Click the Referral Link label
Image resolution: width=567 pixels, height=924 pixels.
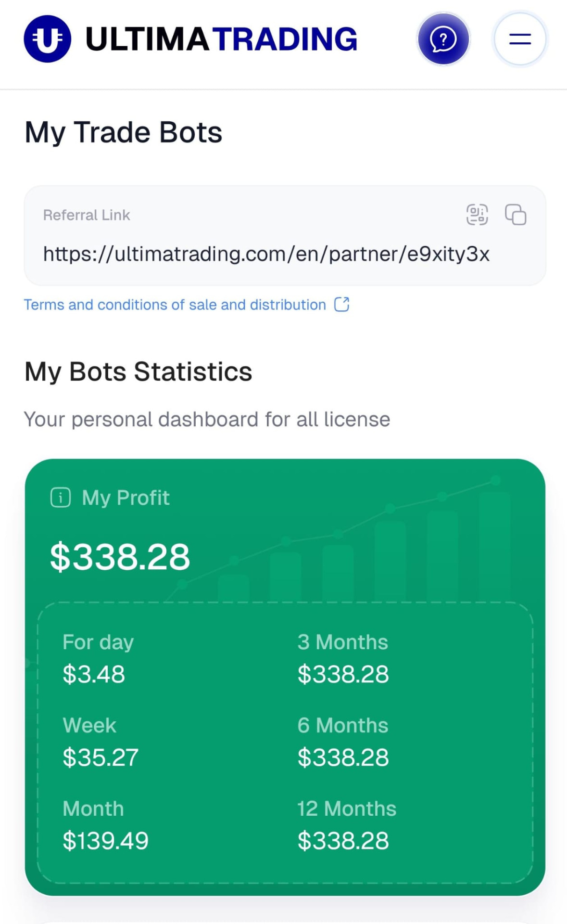point(87,215)
